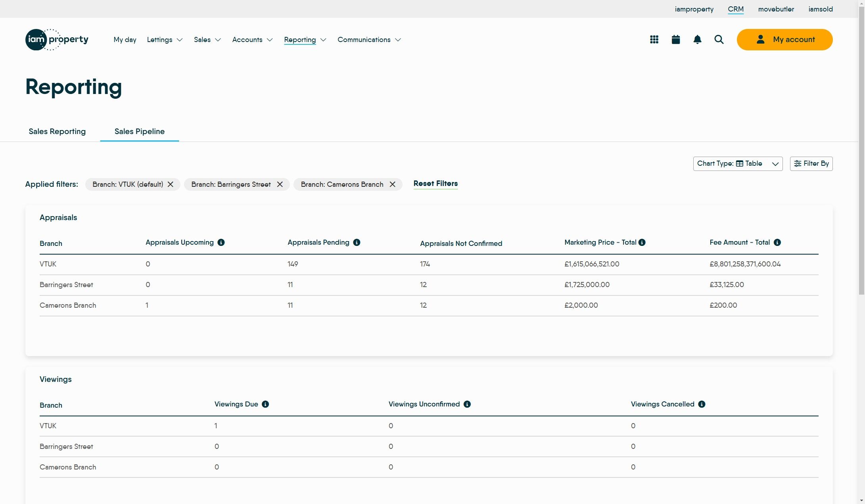This screenshot has width=865, height=504.
Task: Click info icon next to Fee Amount - Total
Action: 777,242
